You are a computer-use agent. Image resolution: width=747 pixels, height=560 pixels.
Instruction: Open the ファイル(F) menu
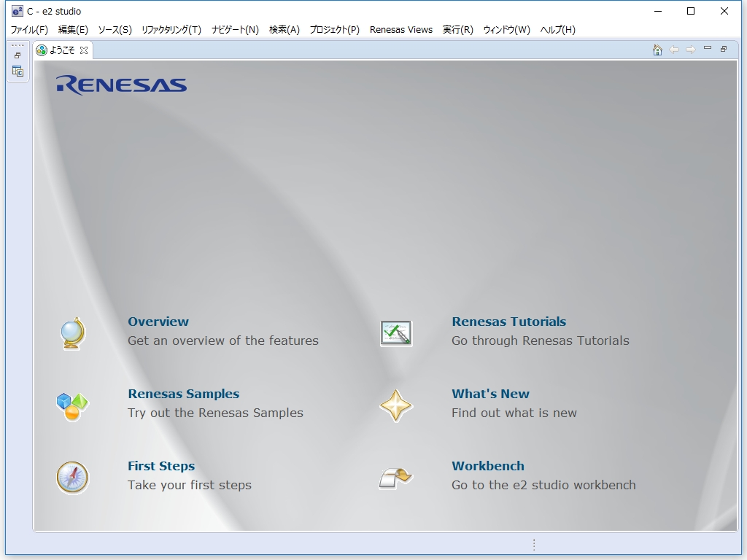[x=29, y=29]
